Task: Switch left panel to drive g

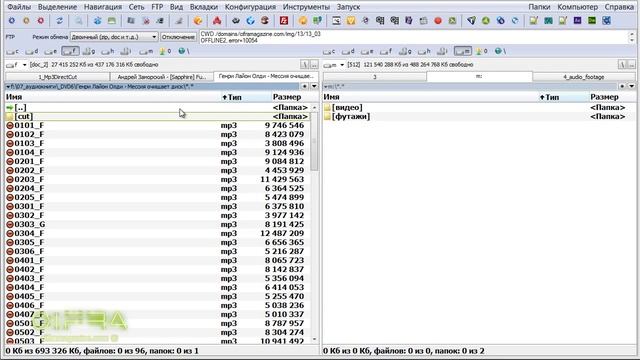Action: tap(89, 51)
